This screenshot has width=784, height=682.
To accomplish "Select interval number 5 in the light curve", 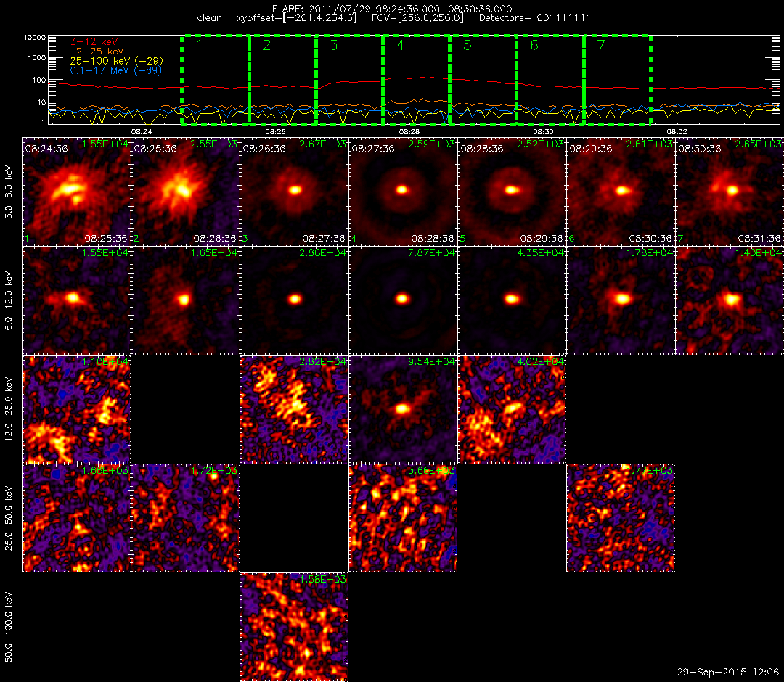I will [483, 80].
